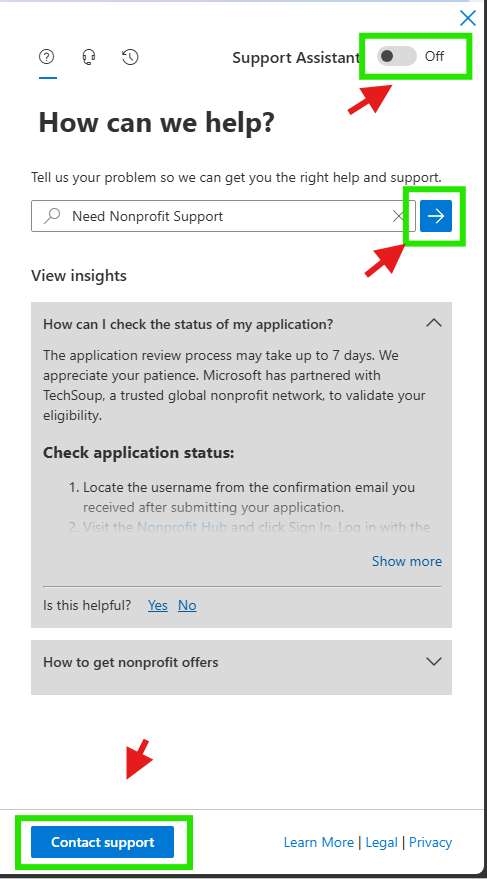Collapse the application status insight chevron

pyautogui.click(x=434, y=323)
